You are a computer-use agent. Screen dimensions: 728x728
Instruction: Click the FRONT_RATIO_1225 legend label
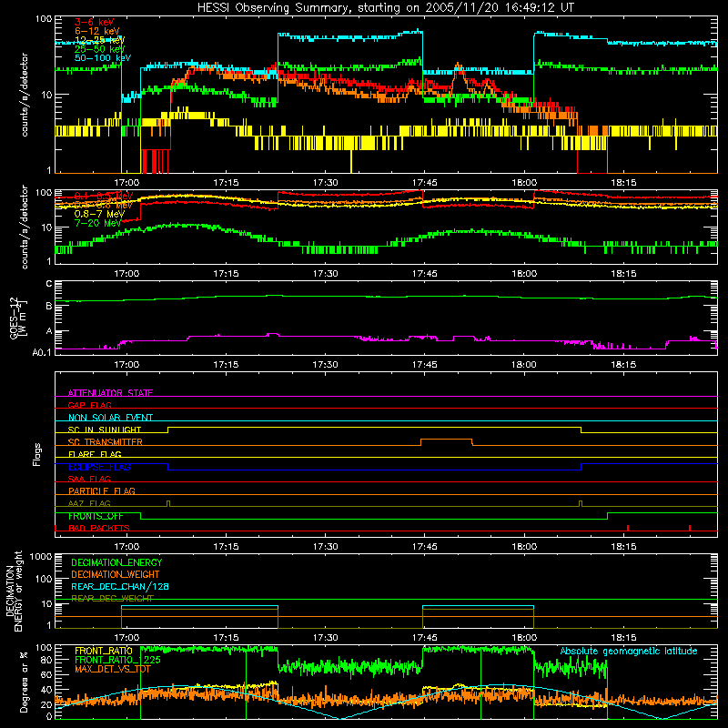pyautogui.click(x=117, y=660)
